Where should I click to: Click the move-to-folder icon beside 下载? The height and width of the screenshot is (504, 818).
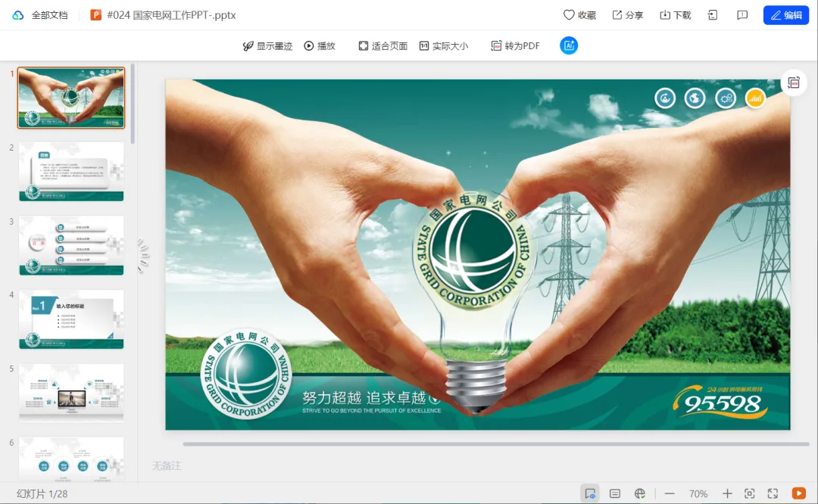713,15
